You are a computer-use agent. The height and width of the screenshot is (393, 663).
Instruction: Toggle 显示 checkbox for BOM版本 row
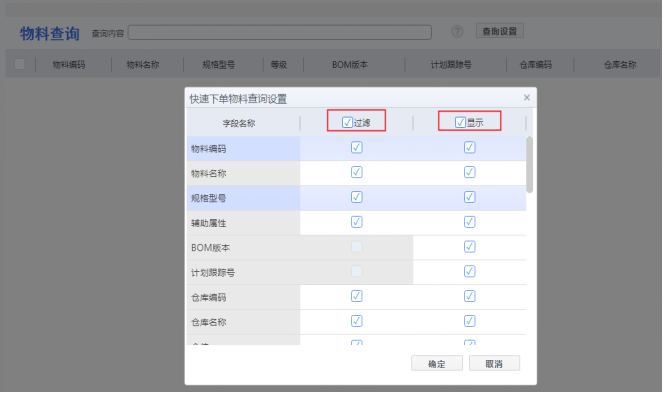469,247
